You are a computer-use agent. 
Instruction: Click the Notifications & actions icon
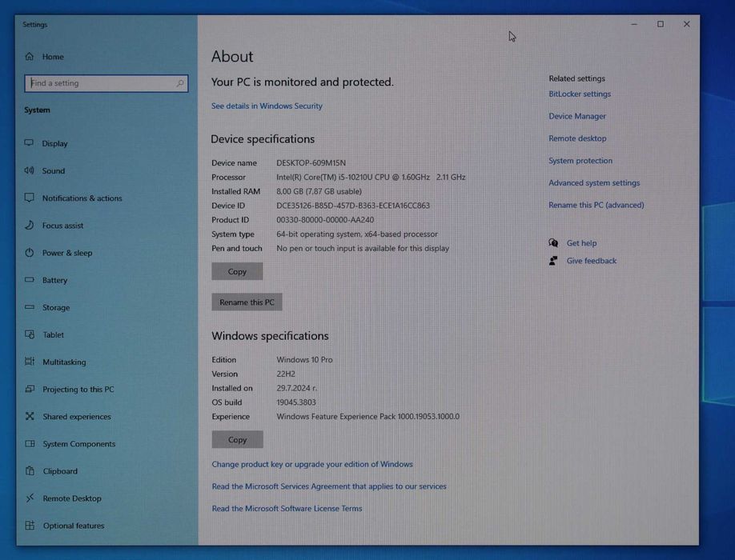[29, 198]
